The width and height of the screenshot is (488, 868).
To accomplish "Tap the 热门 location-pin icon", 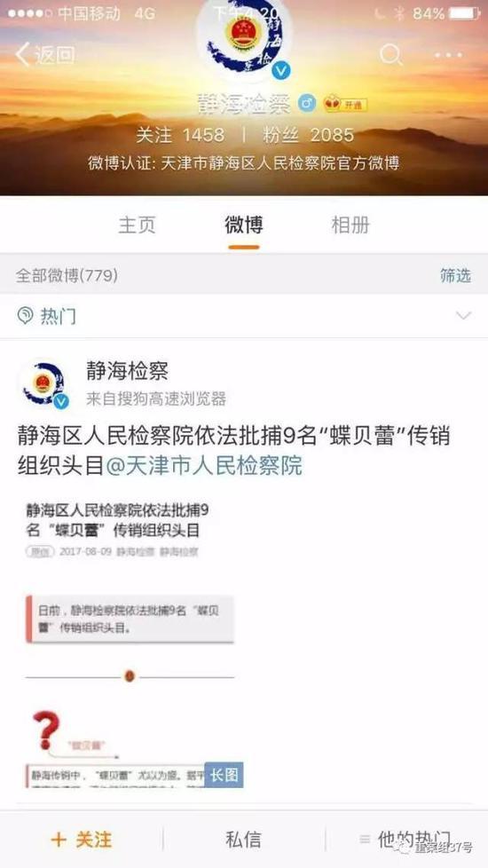I will tap(25, 316).
